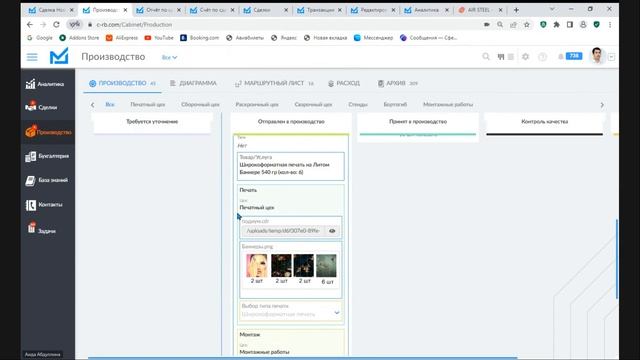640x360 pixels.
Task: Switch to ДИАГРАММА tab
Action: point(193,83)
